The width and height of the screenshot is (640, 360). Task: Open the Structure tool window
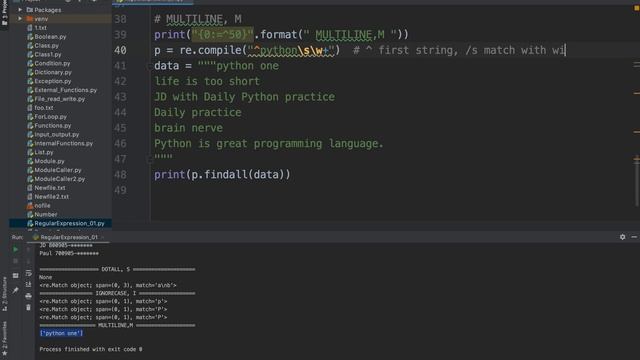point(4,294)
